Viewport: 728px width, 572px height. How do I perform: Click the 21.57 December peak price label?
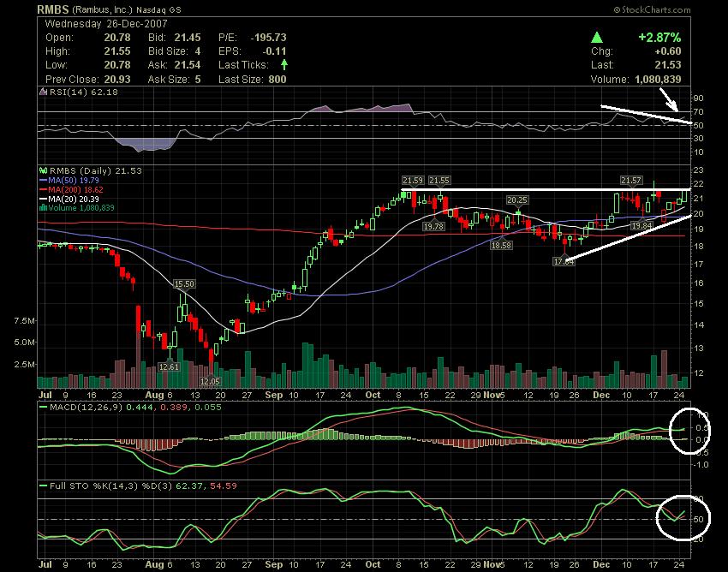pyautogui.click(x=630, y=180)
